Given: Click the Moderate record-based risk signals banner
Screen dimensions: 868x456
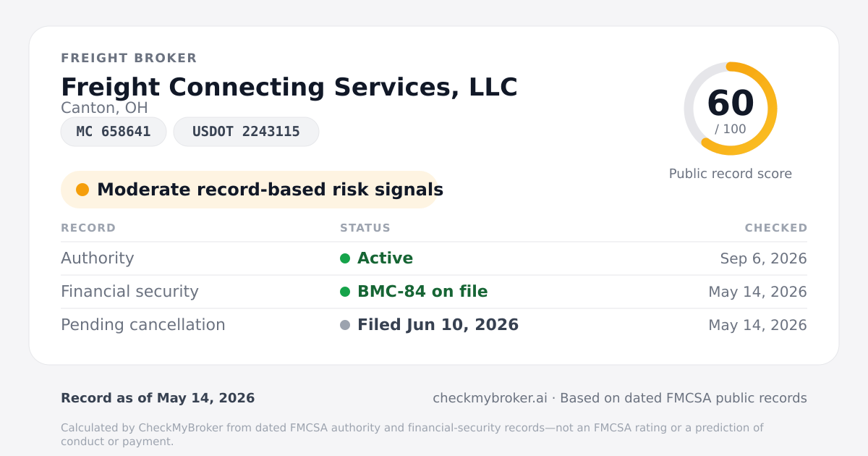Looking at the screenshot, I should click(250, 190).
